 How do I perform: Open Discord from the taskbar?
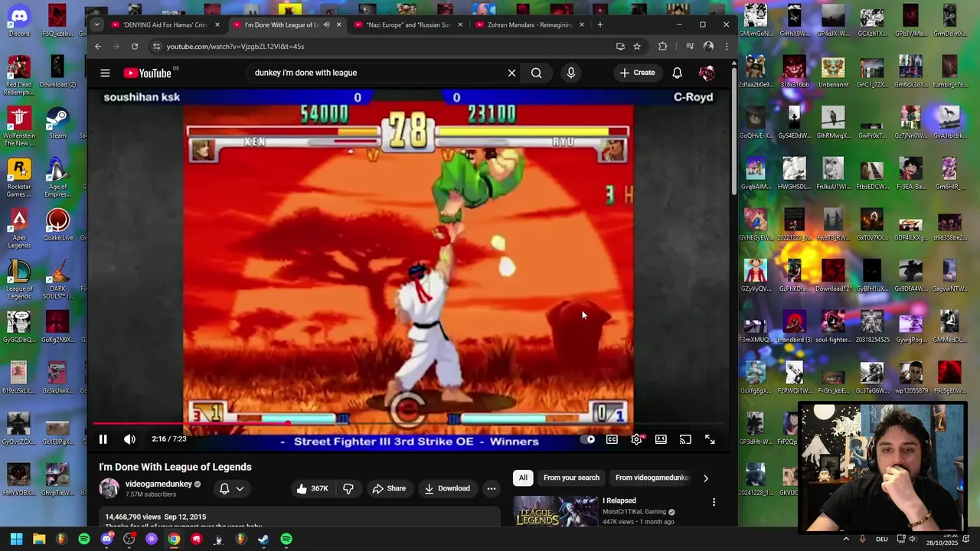point(106,539)
